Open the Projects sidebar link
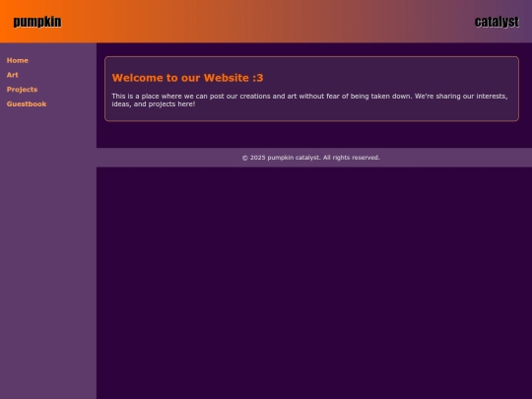The image size is (532, 399). click(22, 90)
